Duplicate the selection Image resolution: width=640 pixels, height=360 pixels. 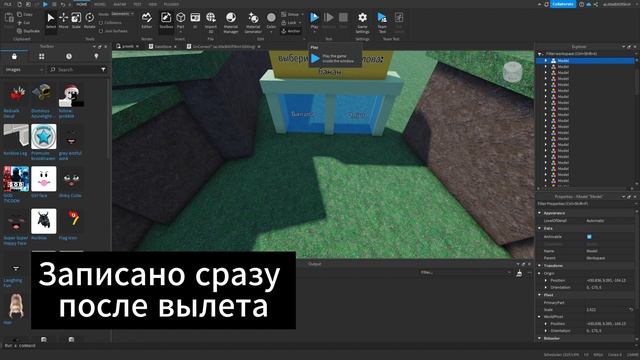click(x=29, y=31)
